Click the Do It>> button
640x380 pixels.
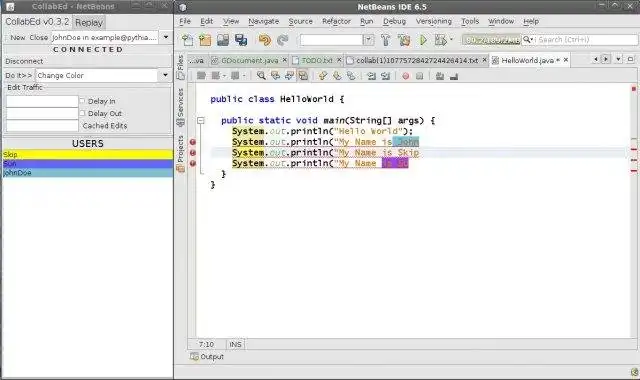(18, 76)
